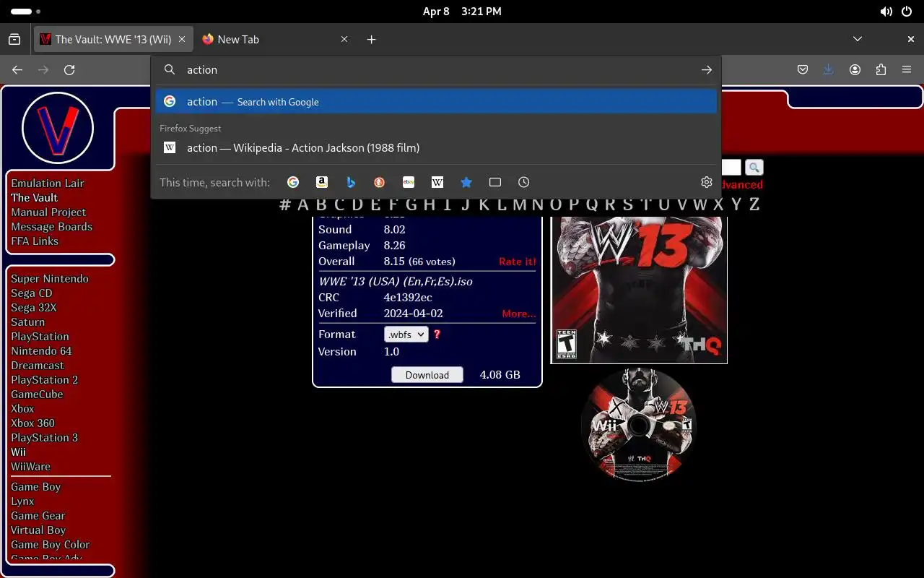Click the Rate it! link
Screen dimensions: 924x578
point(518,262)
